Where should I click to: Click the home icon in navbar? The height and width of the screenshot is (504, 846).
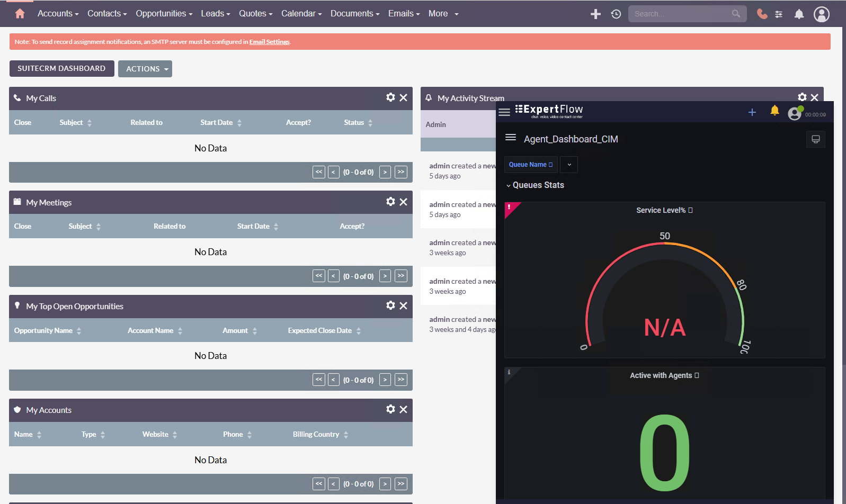[20, 14]
